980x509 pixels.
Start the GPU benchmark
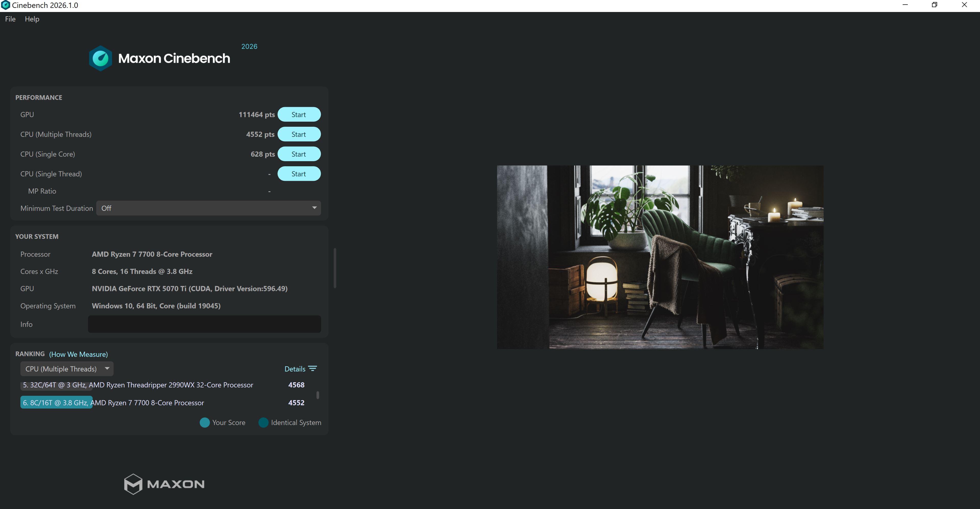click(x=299, y=114)
